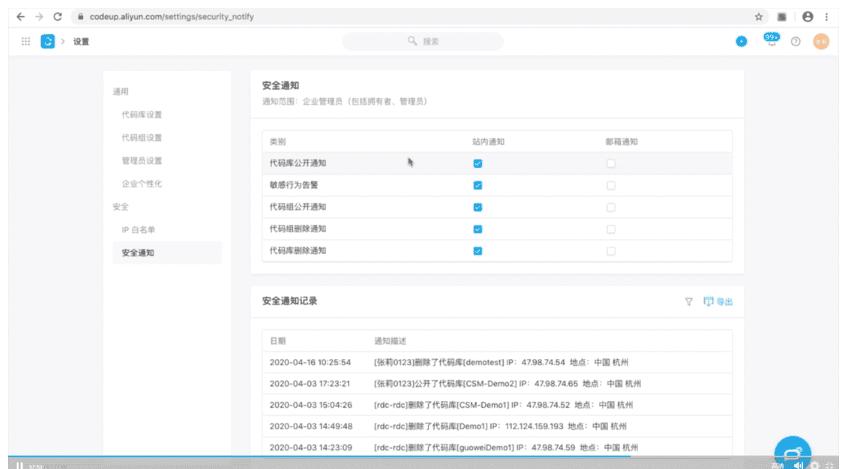Image resolution: width=842 pixels, height=469 pixels.
Task: Focus the top 搜索 search field
Action: tap(423, 41)
